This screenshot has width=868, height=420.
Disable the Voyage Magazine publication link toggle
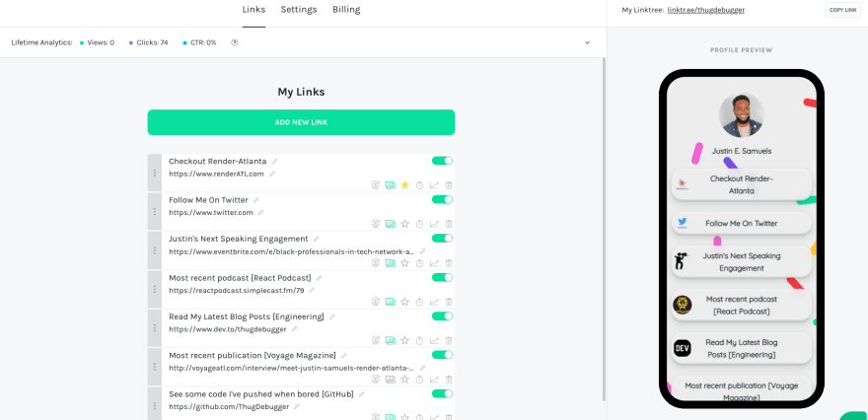[442, 355]
